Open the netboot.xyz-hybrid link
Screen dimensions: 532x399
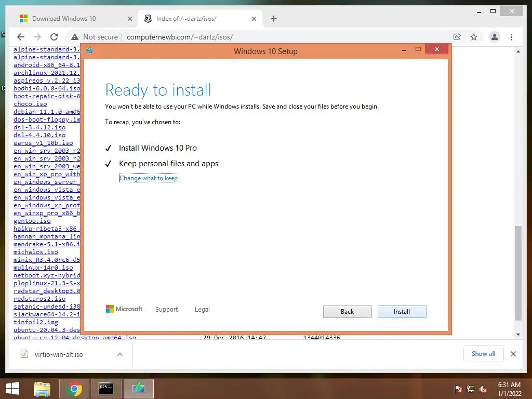pos(47,275)
